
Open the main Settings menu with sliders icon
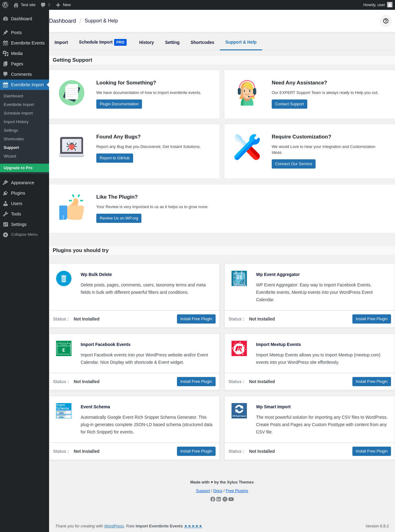(x=25, y=224)
